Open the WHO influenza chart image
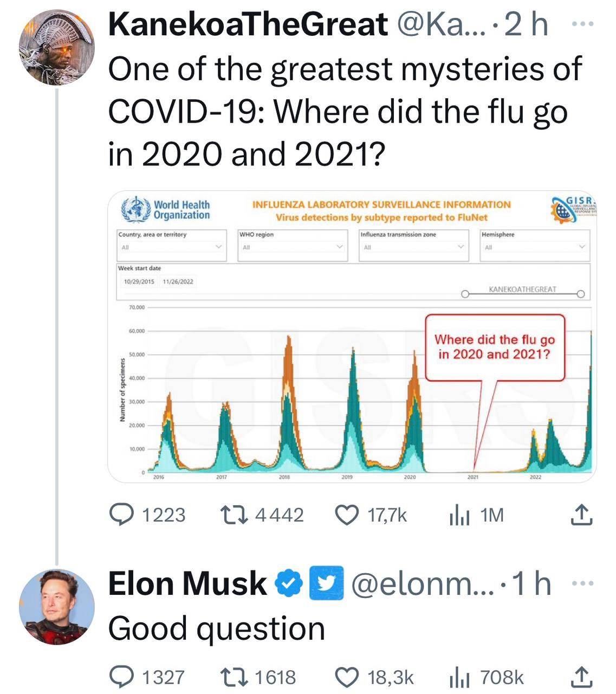This screenshot has height=694, width=616. click(352, 336)
